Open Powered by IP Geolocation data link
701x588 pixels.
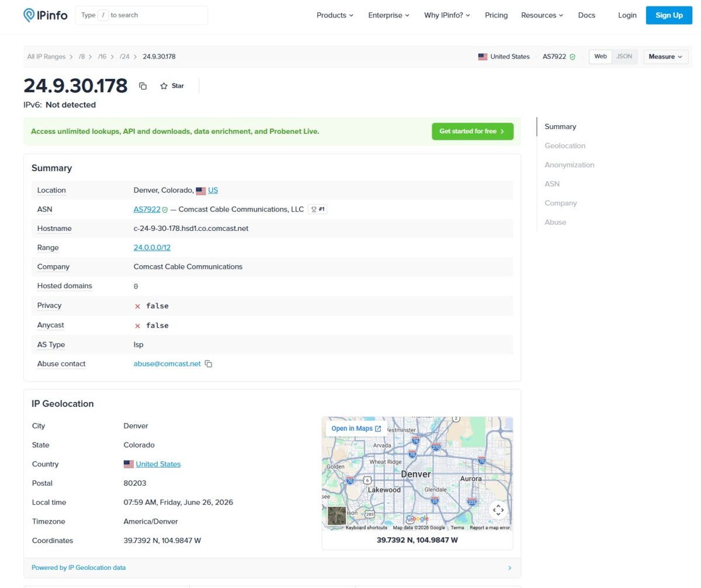pos(78,568)
